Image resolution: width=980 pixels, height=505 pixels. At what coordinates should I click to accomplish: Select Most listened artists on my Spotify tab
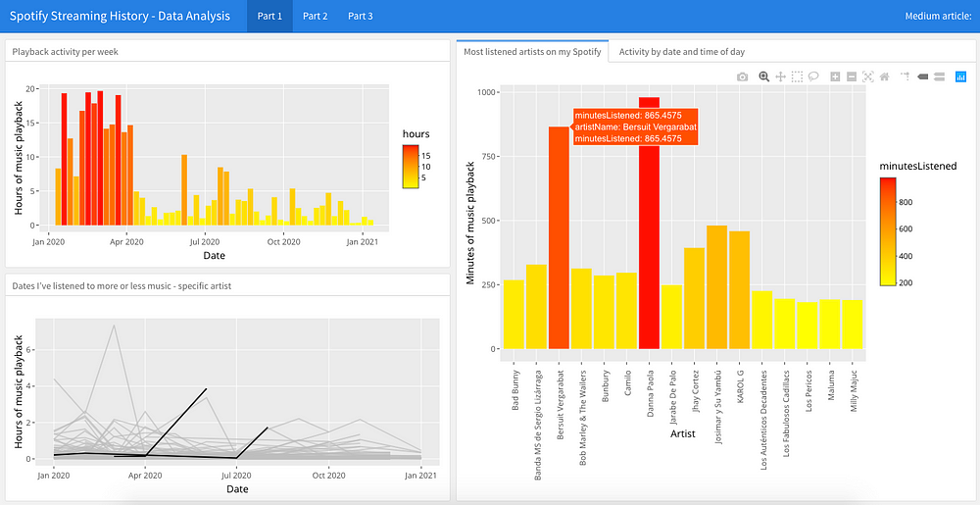point(532,51)
